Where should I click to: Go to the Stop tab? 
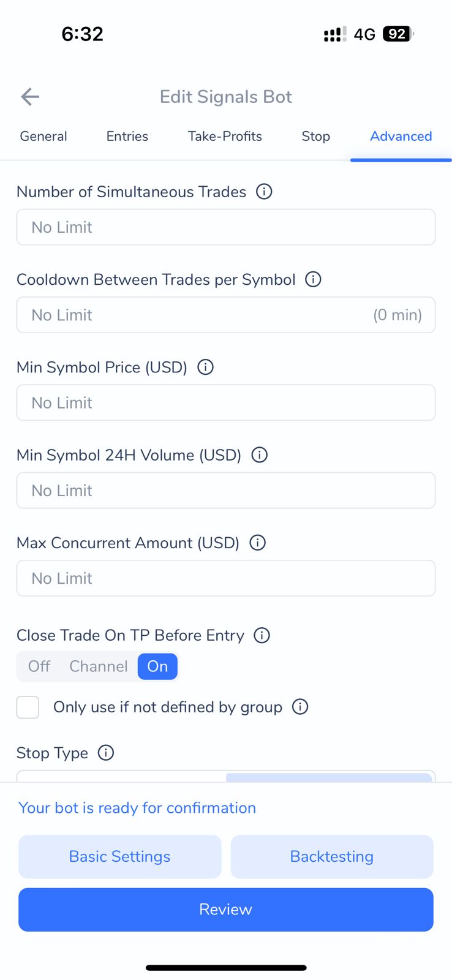pos(315,136)
